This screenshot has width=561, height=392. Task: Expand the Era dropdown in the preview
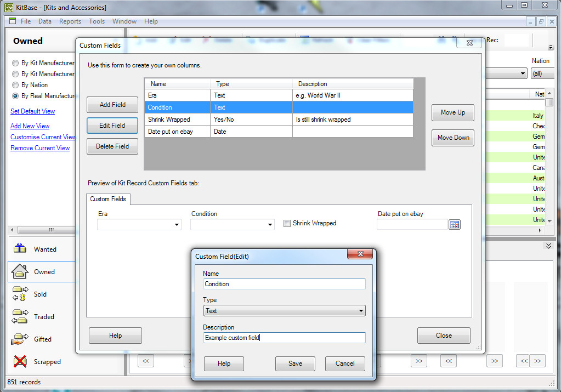coord(177,224)
